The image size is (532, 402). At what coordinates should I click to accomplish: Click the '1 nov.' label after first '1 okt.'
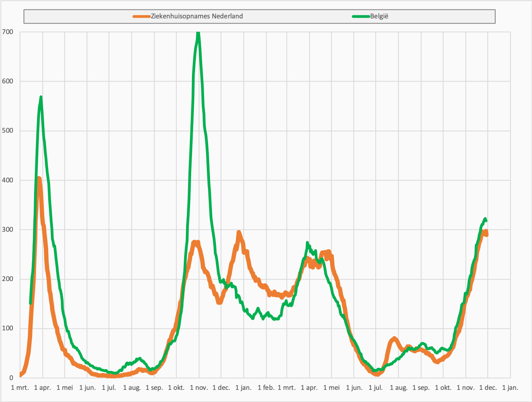click(x=199, y=388)
